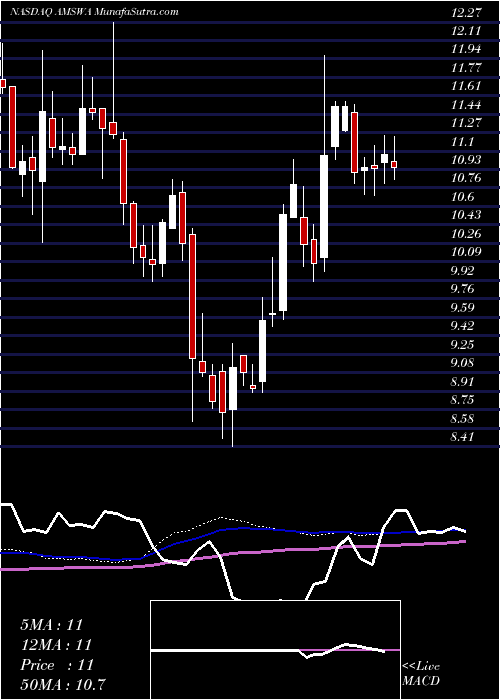Select the 12.11 price axis label

click(x=466, y=31)
